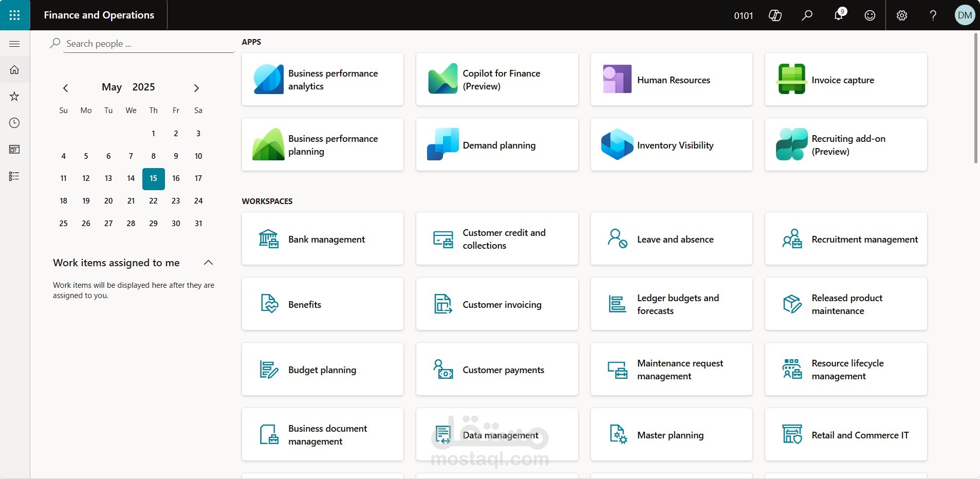Select May 4 in the calendar
The image size is (980, 479).
coord(64,156)
